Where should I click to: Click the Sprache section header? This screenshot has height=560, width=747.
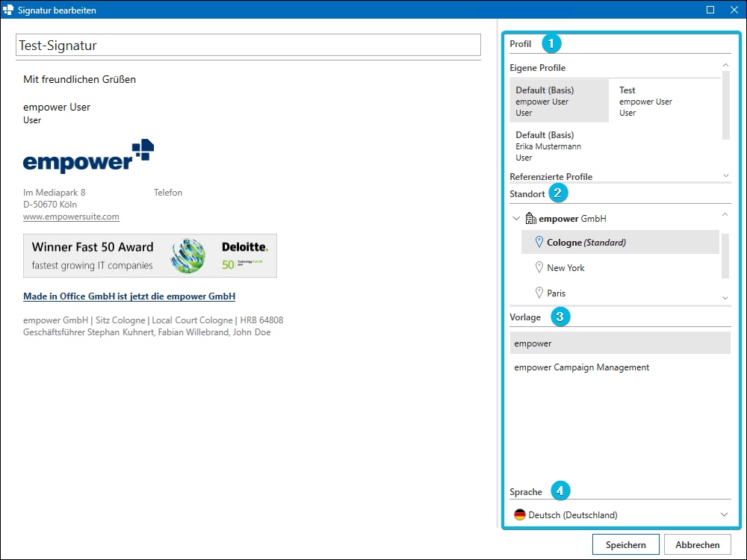click(526, 492)
